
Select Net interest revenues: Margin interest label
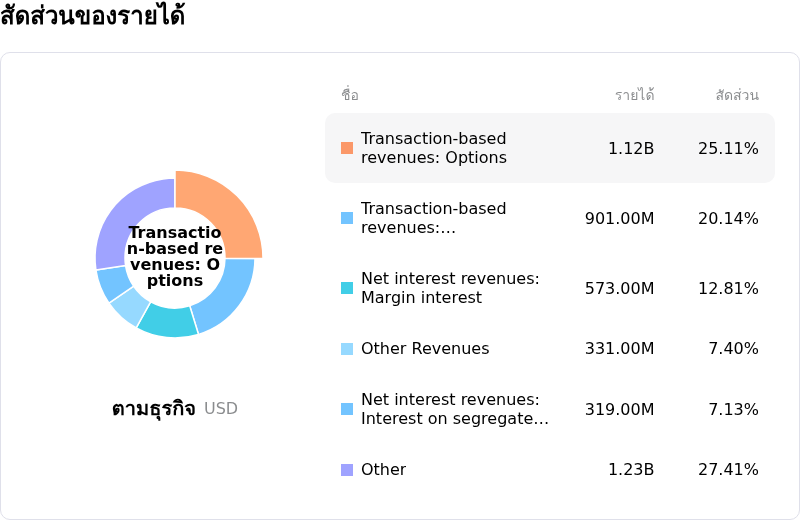click(450, 288)
